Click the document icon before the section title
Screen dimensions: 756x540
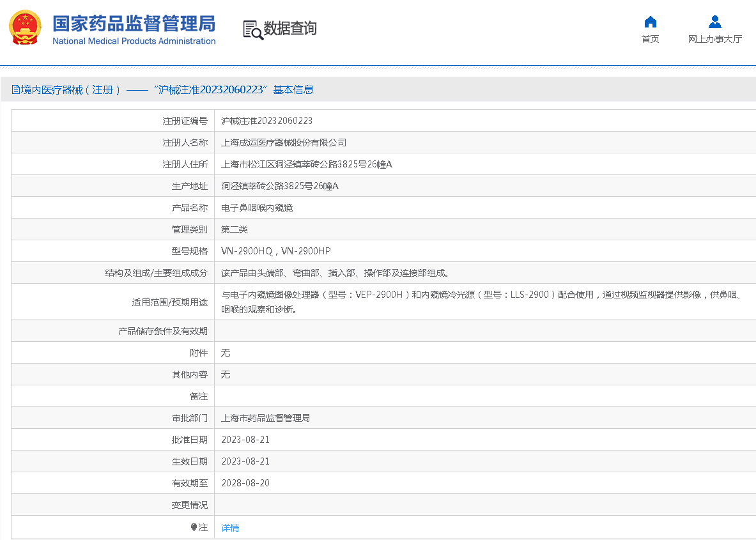coord(16,90)
